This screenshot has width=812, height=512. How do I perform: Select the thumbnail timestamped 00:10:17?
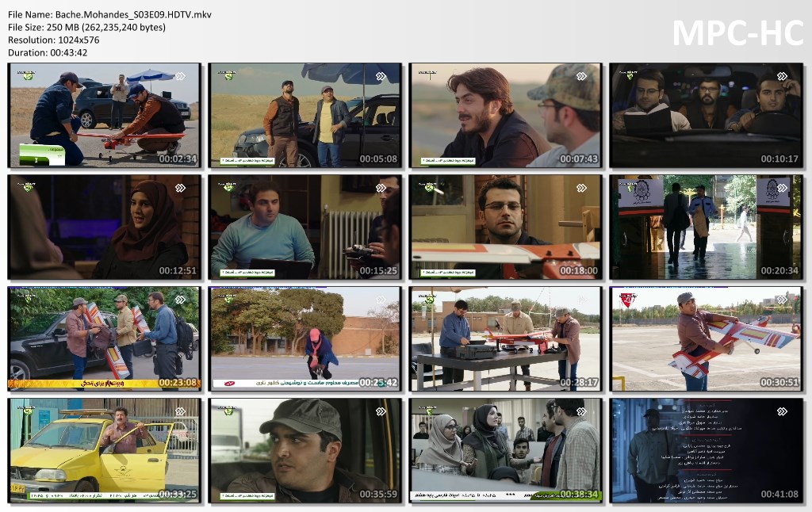pyautogui.click(x=707, y=116)
